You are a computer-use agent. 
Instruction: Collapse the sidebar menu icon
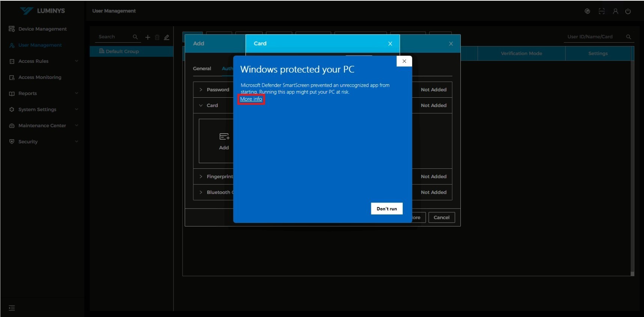12,308
